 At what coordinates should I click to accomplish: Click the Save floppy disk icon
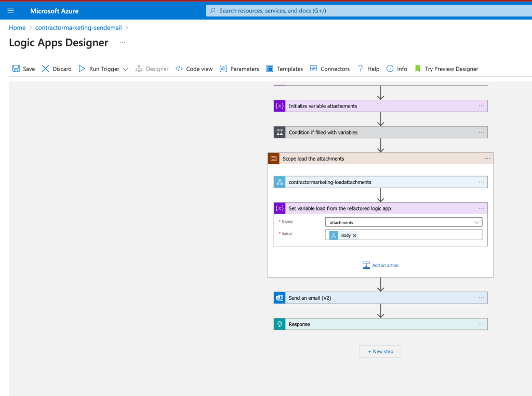pyautogui.click(x=16, y=69)
